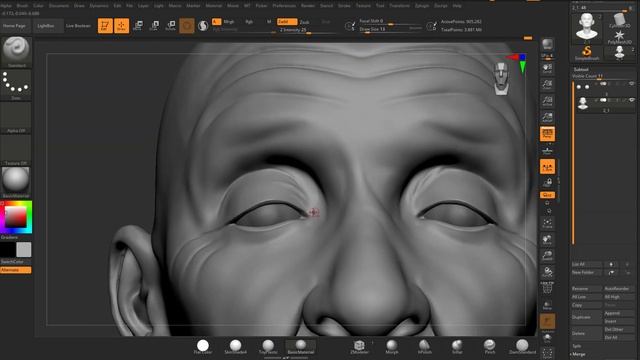Expand the Split section
This screenshot has width=640, height=360.
[577, 346]
